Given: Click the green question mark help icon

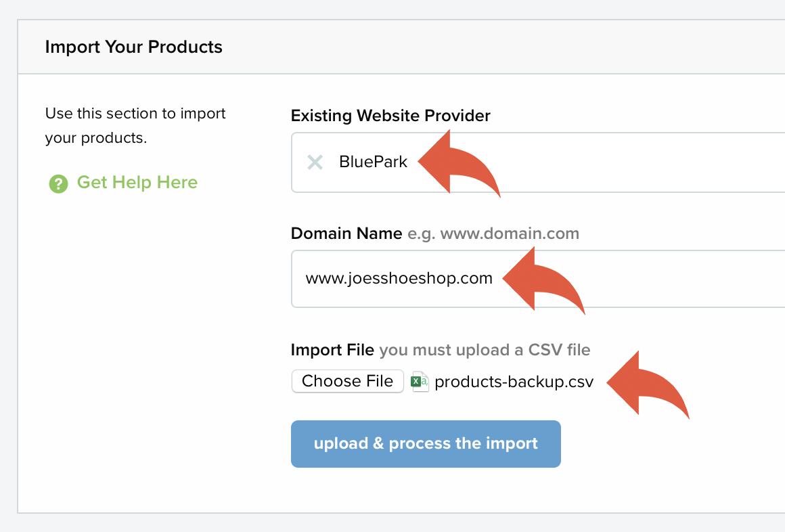Looking at the screenshot, I should [58, 183].
